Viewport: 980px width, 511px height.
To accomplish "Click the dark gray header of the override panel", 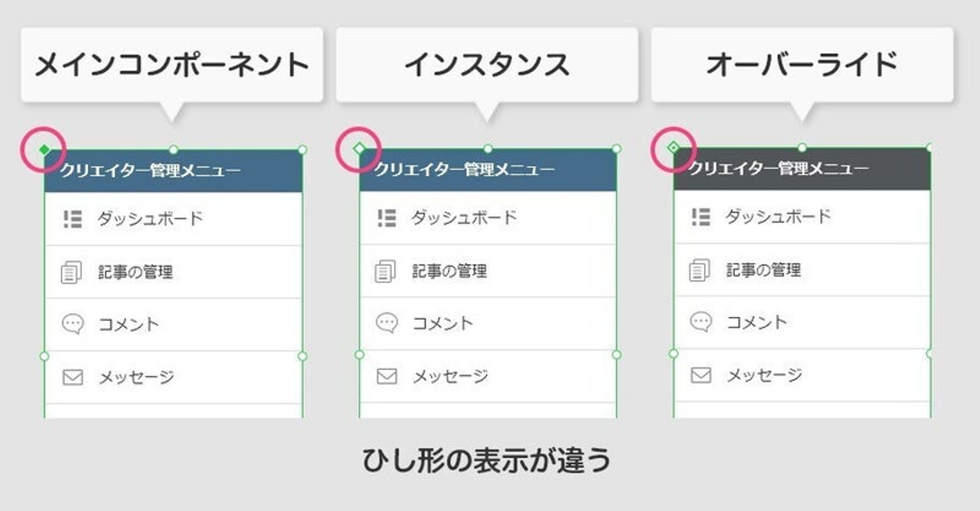I will 802,169.
